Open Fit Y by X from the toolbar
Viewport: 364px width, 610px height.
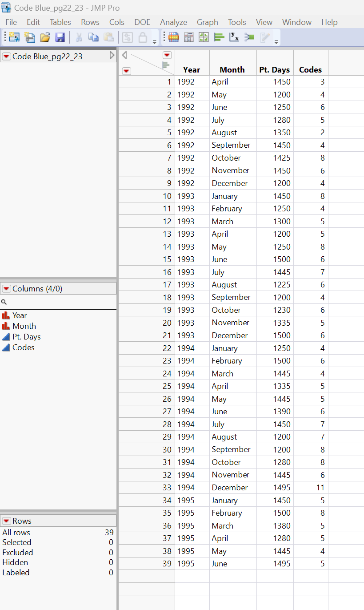[x=234, y=37]
